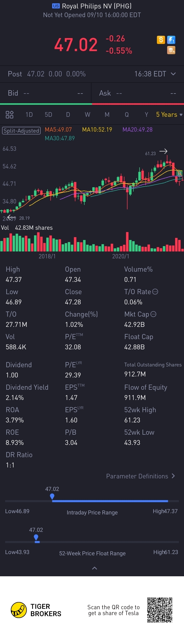Tap the MA30:47.89 indicator label
The width and height of the screenshot is (184, 644).
click(x=60, y=138)
